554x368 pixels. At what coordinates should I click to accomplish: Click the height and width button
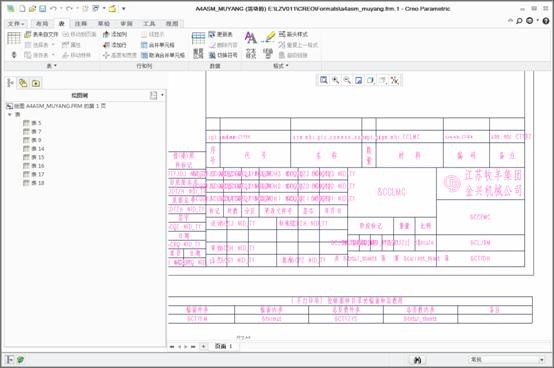click(x=119, y=55)
